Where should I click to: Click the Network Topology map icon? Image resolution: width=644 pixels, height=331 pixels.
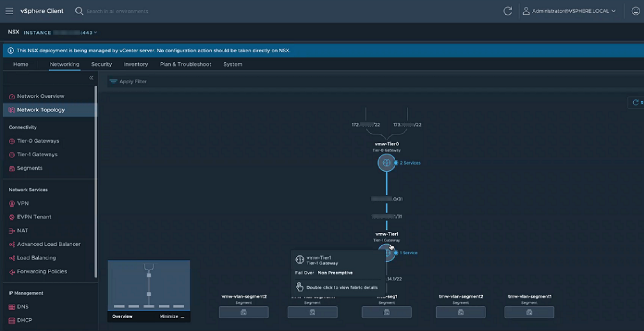point(12,110)
